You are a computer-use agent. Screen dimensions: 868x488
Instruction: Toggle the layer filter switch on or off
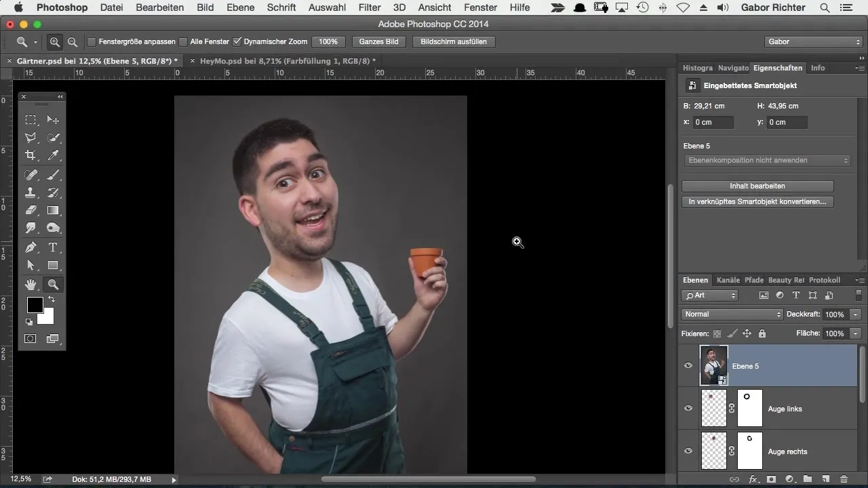tap(858, 296)
